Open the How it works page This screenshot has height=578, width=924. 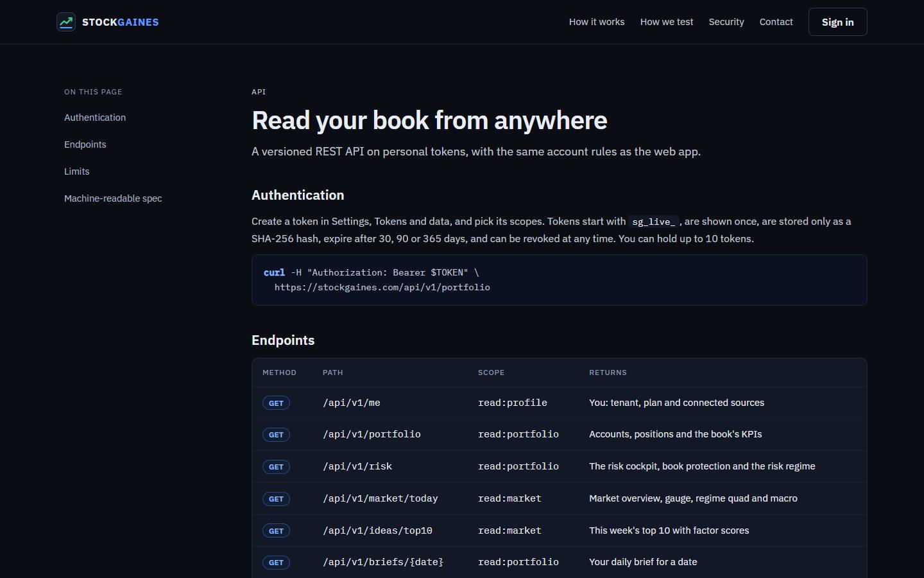tap(597, 22)
